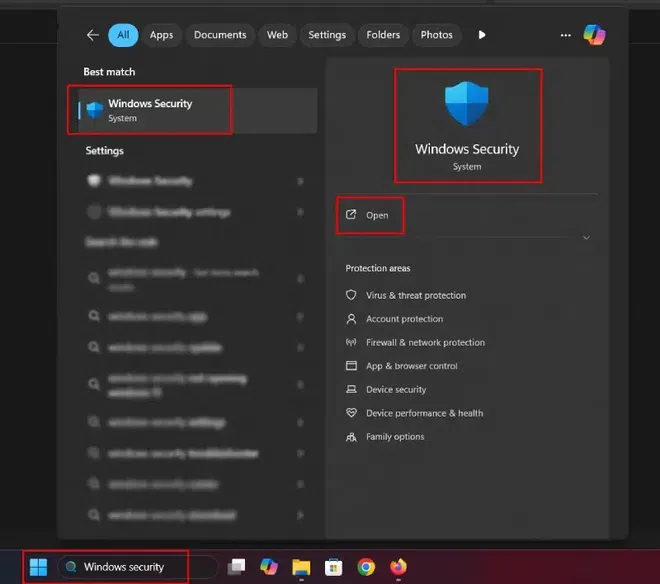The height and width of the screenshot is (584, 660).
Task: Switch to the Apps filter tab
Action: 161,35
